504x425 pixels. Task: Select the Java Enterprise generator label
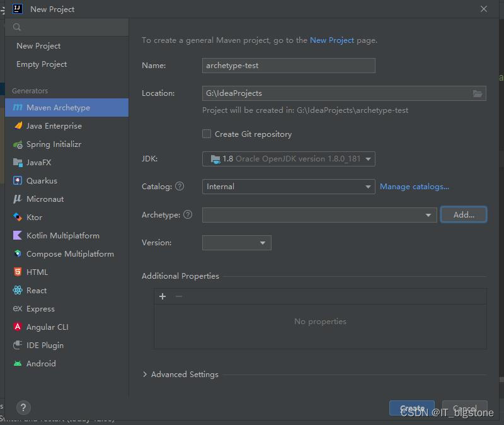[x=54, y=125]
